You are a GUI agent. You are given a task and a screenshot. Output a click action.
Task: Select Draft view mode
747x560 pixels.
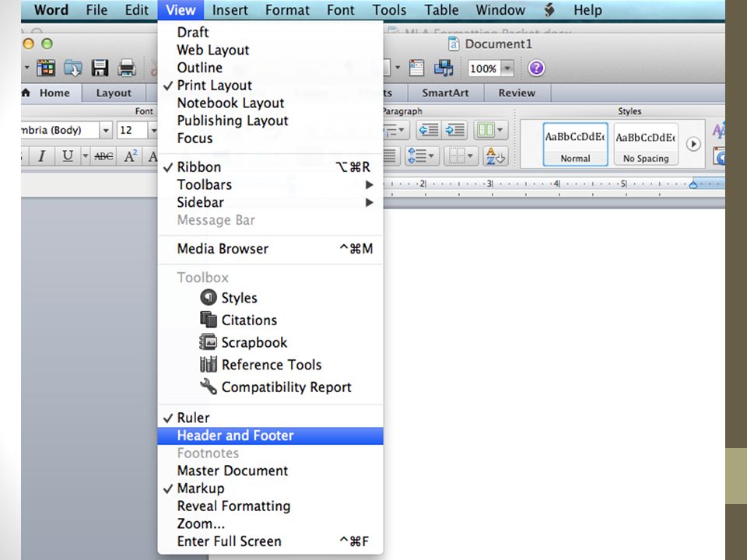tap(270, 33)
